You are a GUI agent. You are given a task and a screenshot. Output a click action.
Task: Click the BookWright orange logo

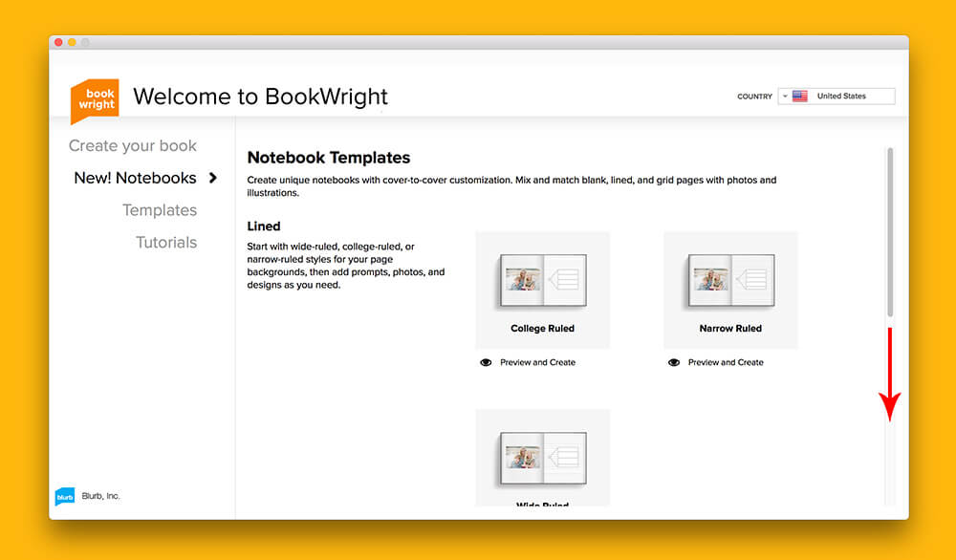(95, 100)
